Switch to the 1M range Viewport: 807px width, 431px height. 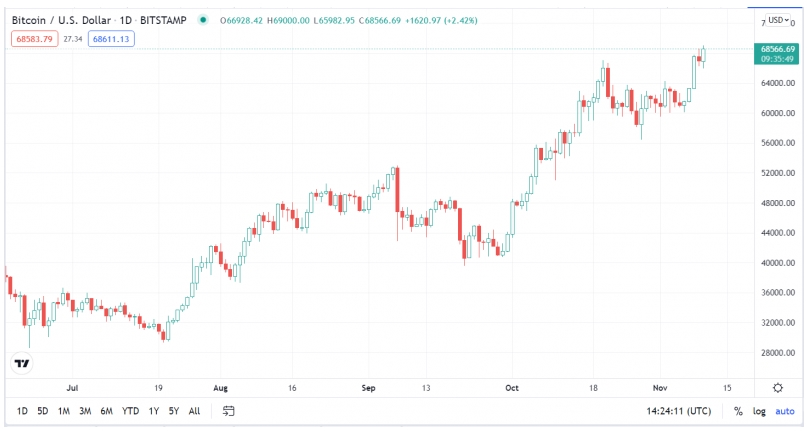tap(63, 411)
